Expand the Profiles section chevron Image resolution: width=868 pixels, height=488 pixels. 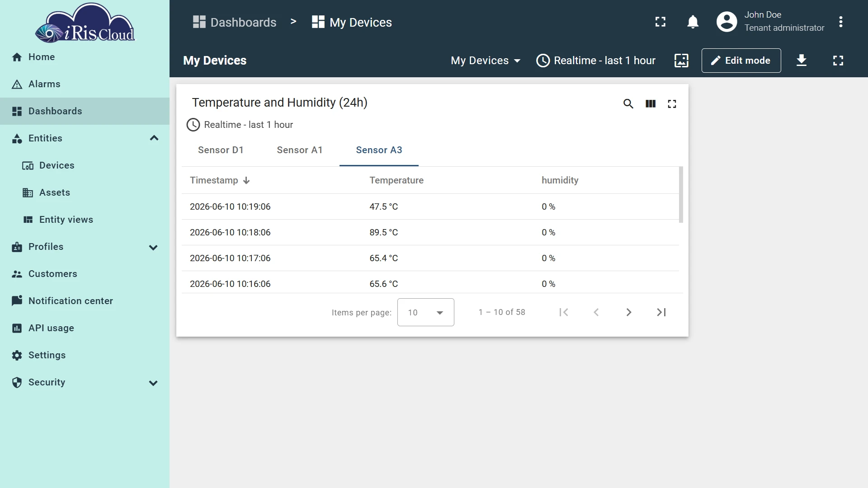(153, 247)
